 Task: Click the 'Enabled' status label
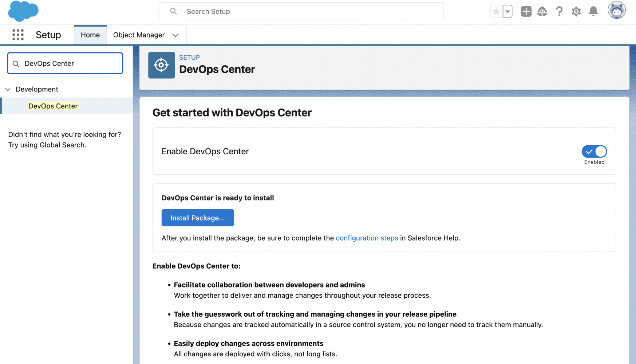pyautogui.click(x=594, y=162)
